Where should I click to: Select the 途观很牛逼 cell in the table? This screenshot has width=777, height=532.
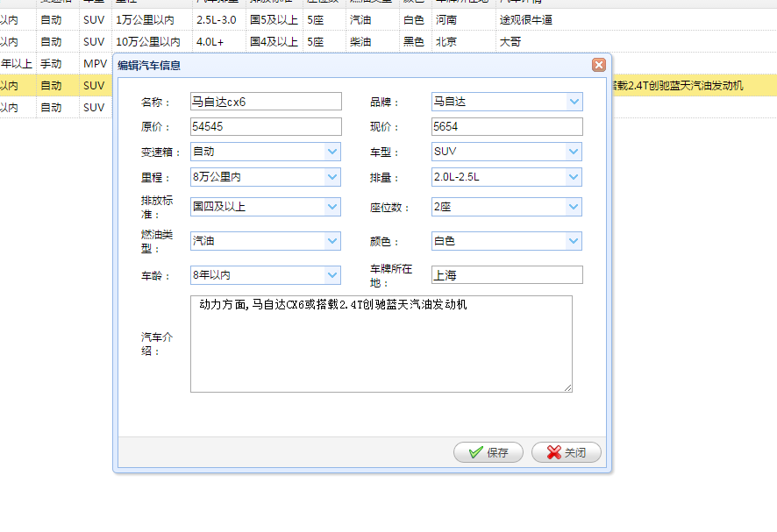[526, 20]
